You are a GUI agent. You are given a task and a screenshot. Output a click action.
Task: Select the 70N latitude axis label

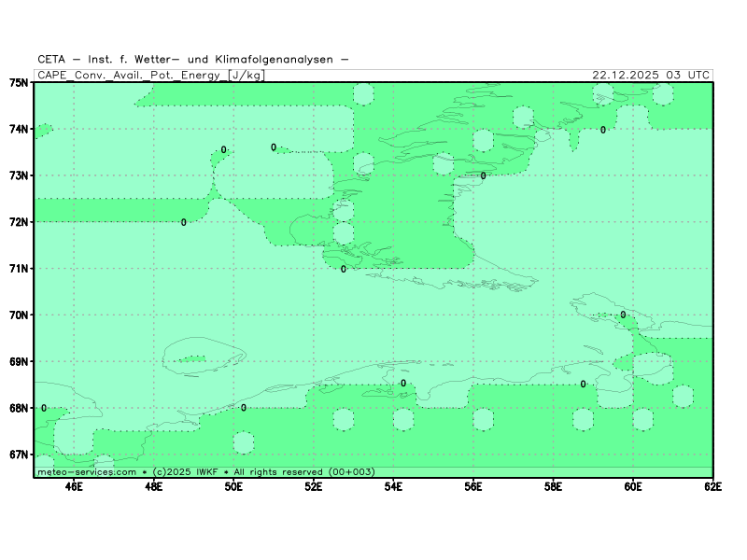click(x=20, y=315)
